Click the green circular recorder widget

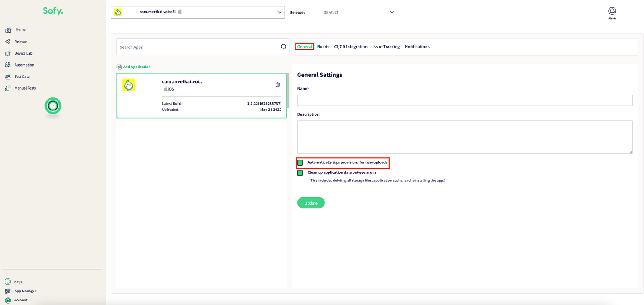coord(53,106)
